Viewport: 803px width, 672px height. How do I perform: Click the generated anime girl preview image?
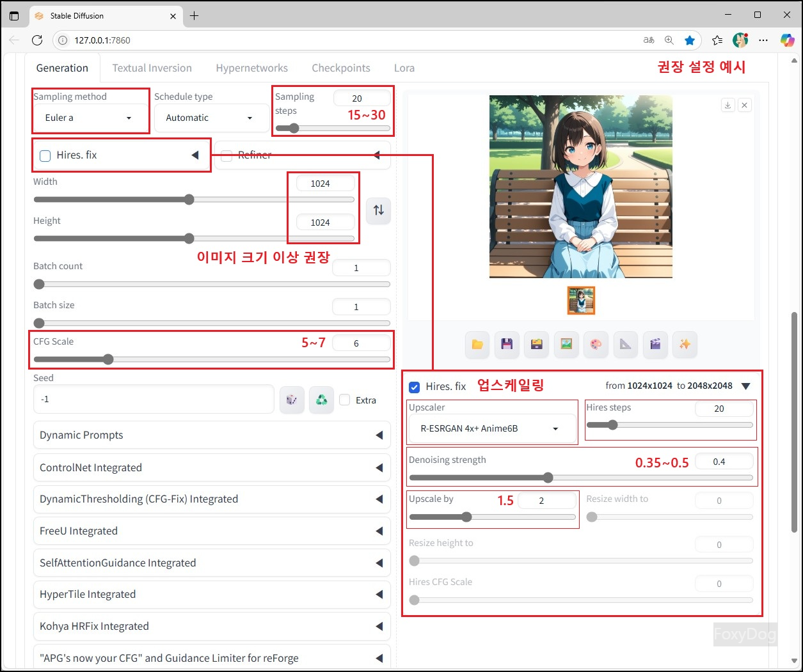(x=581, y=187)
